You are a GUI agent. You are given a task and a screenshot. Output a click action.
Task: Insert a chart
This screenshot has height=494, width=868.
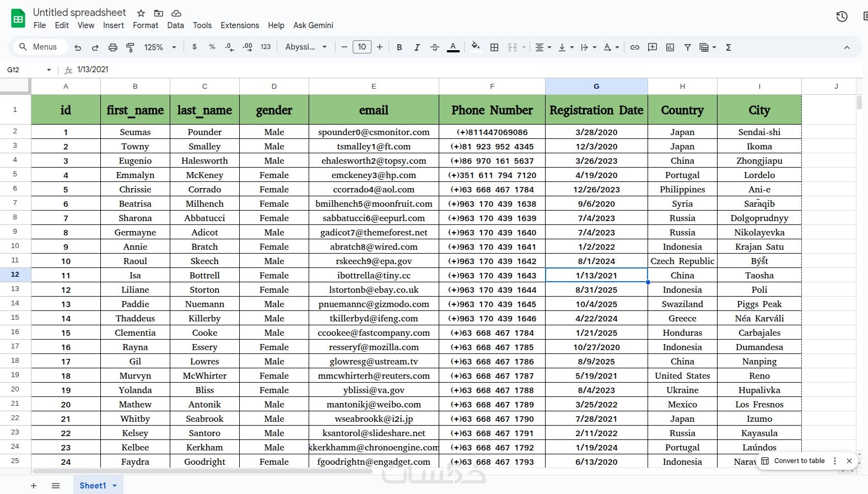pyautogui.click(x=670, y=47)
